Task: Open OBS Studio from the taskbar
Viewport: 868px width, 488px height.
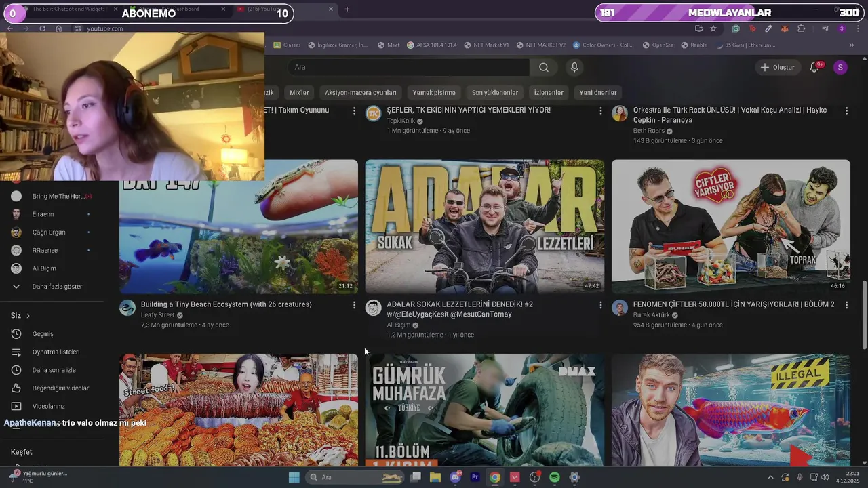Action: pyautogui.click(x=534, y=477)
